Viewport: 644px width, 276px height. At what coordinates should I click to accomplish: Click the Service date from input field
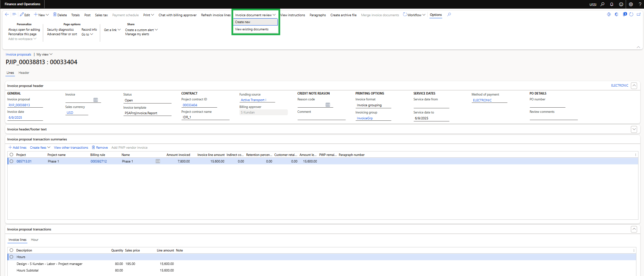click(x=431, y=105)
